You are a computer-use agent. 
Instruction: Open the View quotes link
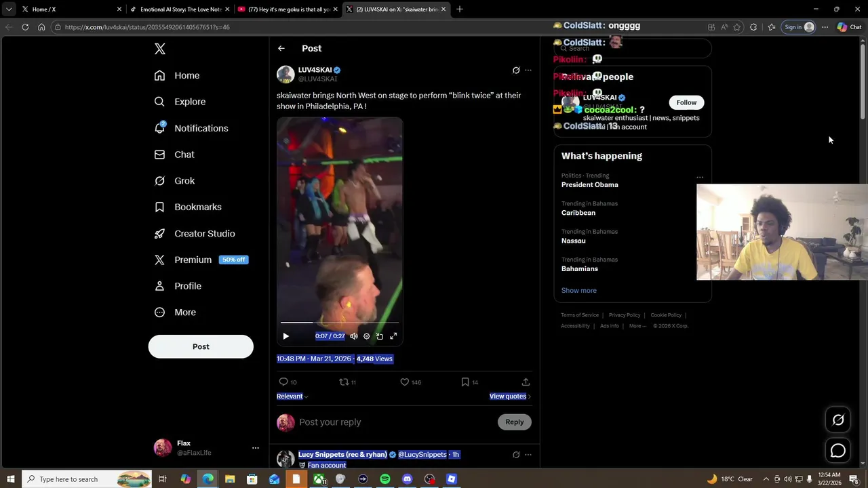tap(510, 396)
